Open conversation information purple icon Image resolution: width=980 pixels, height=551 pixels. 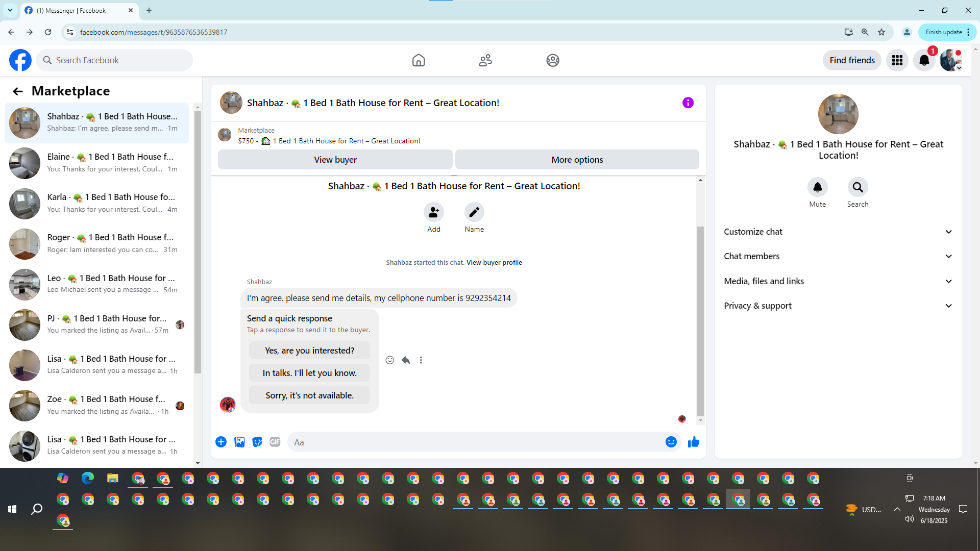click(688, 103)
